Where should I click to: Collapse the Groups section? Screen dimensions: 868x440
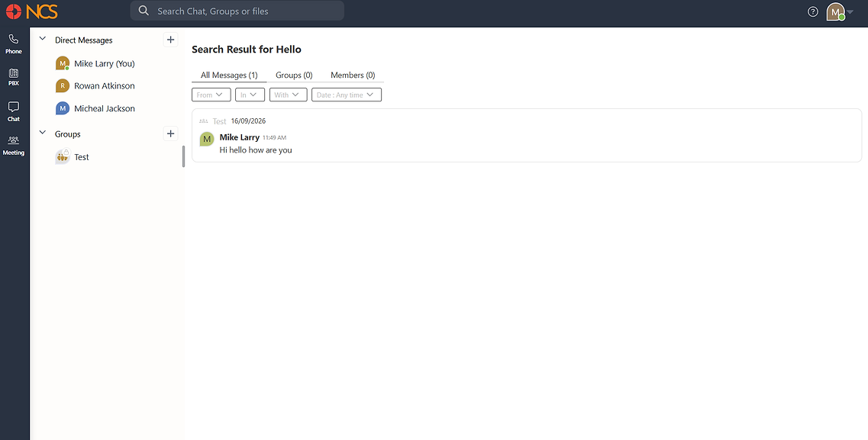click(43, 133)
